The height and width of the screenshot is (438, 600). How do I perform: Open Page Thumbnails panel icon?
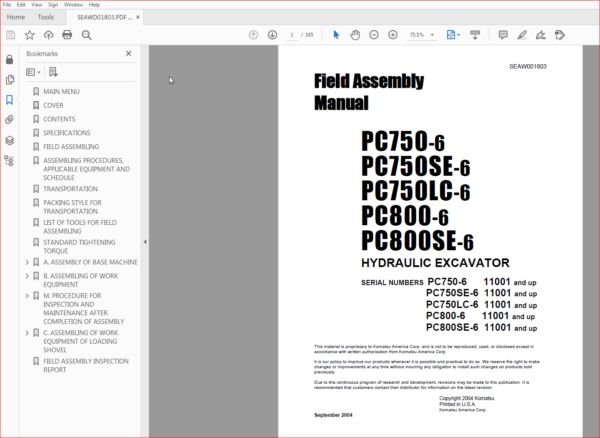(10, 80)
